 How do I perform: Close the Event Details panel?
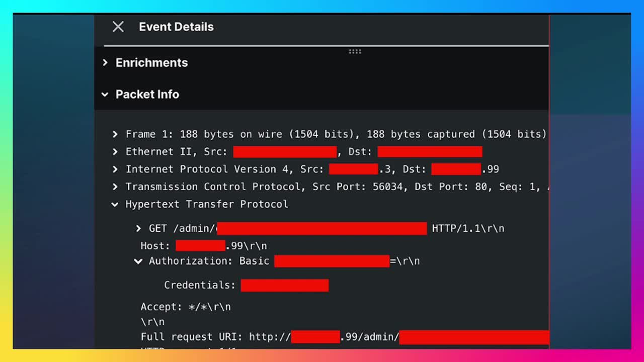118,27
